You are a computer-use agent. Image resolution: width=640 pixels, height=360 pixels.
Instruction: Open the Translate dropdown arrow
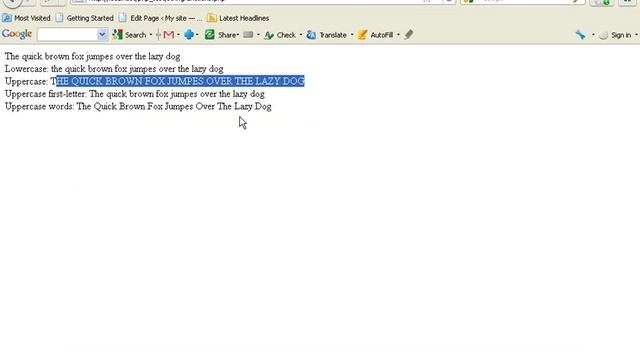point(352,35)
